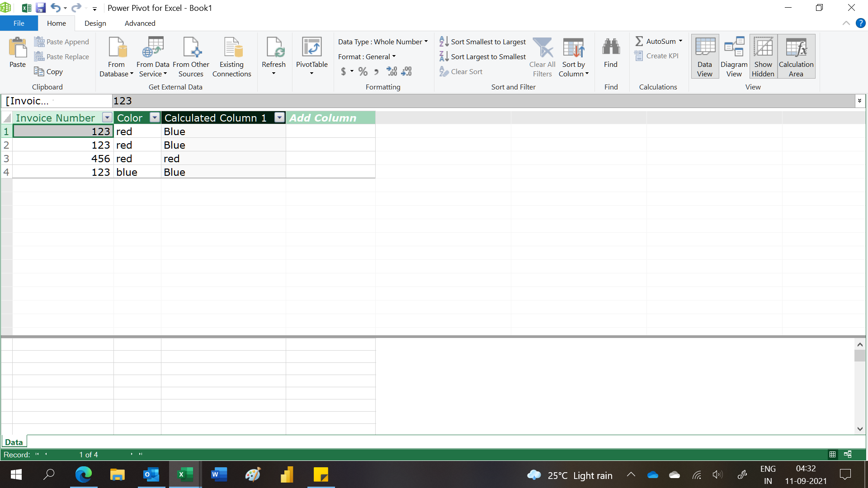Click Increase Decimal icon
This screenshot has width=868, height=488.
[x=392, y=71]
